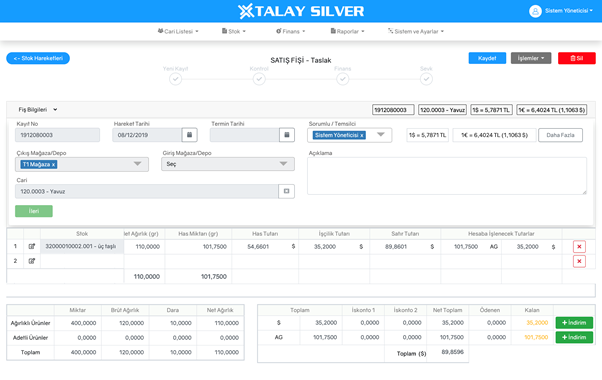Select stock cell 32000010002.001 - üç taşlı

click(82, 246)
